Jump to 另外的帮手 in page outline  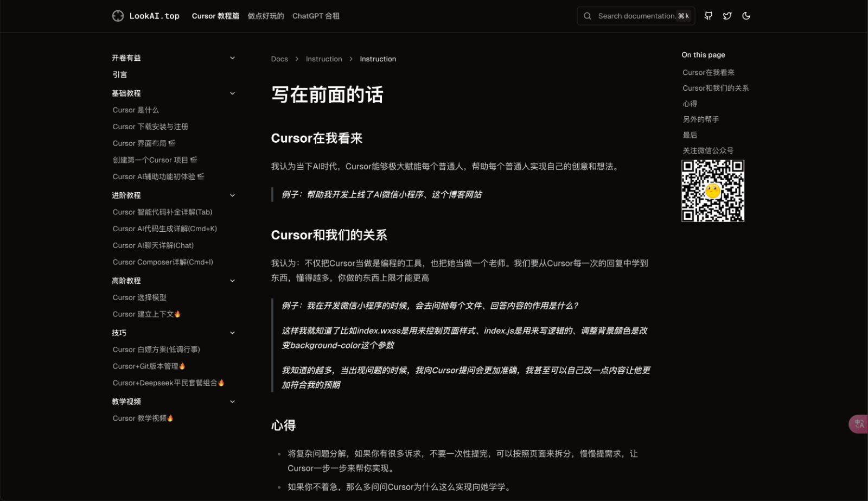(700, 119)
